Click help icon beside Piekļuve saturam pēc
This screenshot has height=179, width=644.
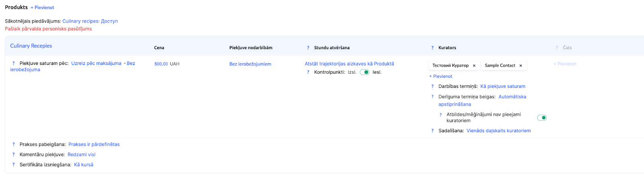13,63
